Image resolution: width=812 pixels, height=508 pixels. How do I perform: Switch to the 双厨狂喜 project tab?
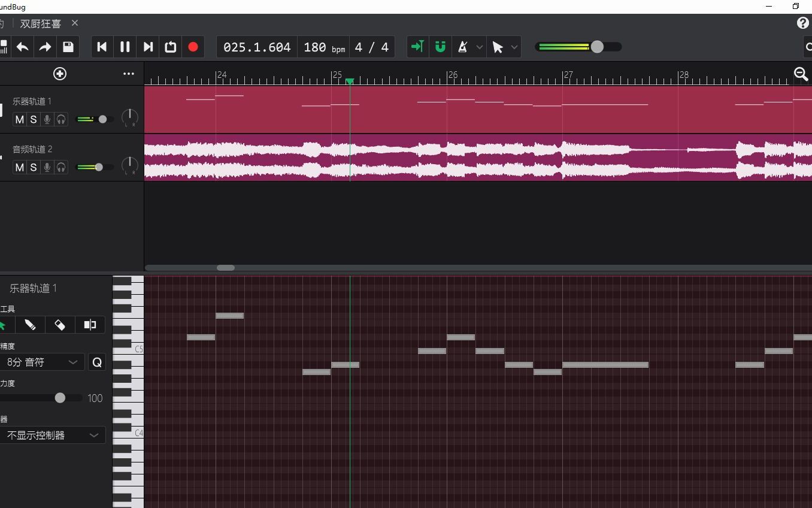tap(41, 23)
